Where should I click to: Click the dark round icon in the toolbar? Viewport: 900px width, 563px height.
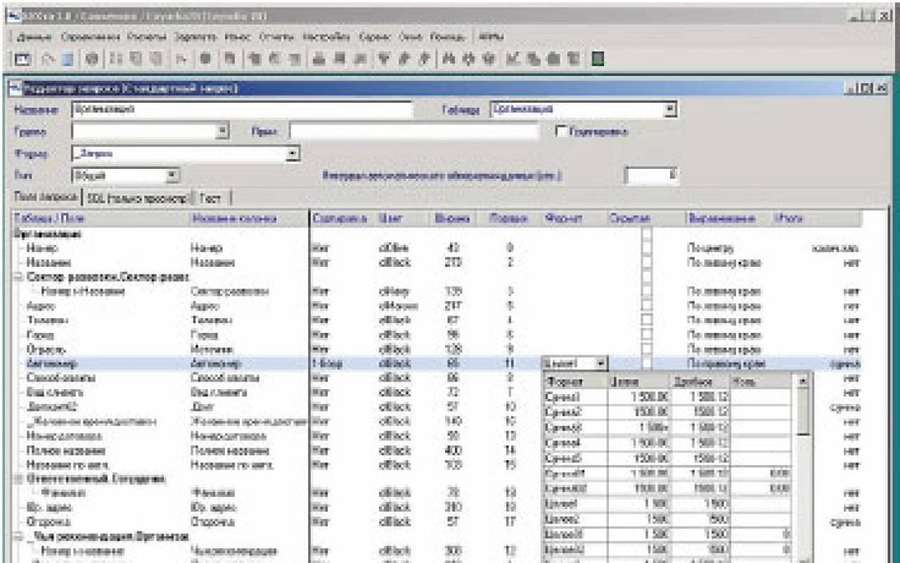point(204,59)
